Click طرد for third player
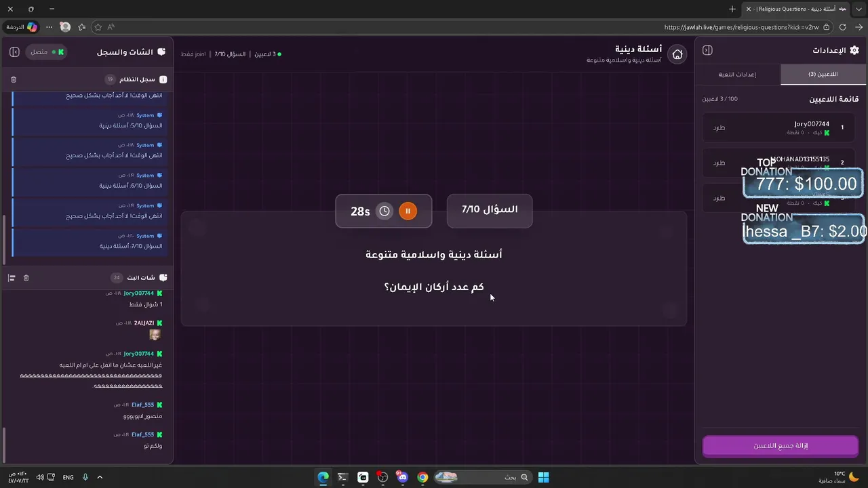868x488 pixels. 719,198
